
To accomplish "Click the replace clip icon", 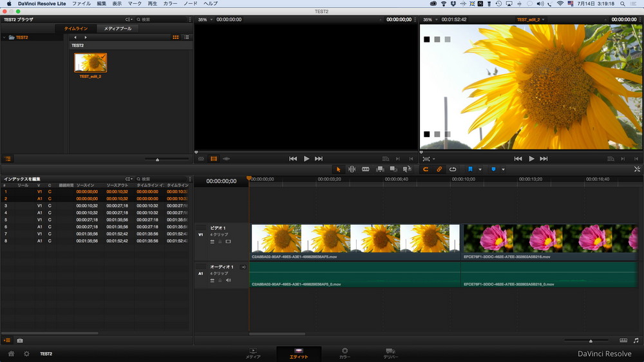I will 407,169.
